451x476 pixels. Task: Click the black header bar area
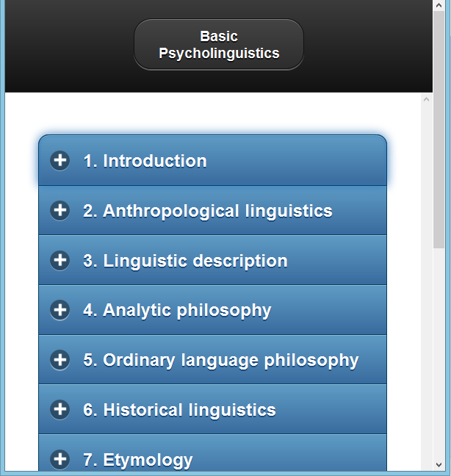(x=66, y=44)
